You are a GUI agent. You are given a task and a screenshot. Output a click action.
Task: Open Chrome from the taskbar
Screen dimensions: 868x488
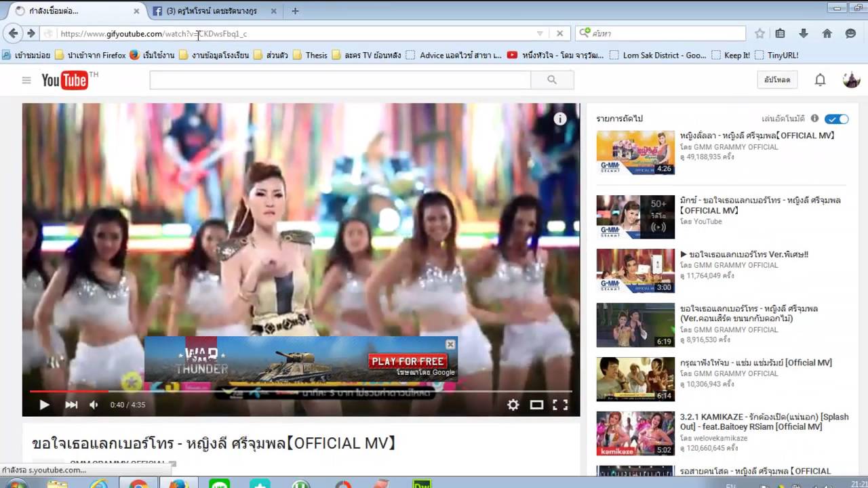(138, 484)
